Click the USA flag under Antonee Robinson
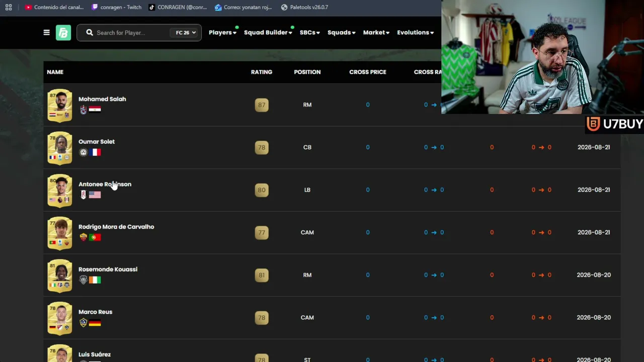This screenshot has width=644, height=362. coord(95,195)
